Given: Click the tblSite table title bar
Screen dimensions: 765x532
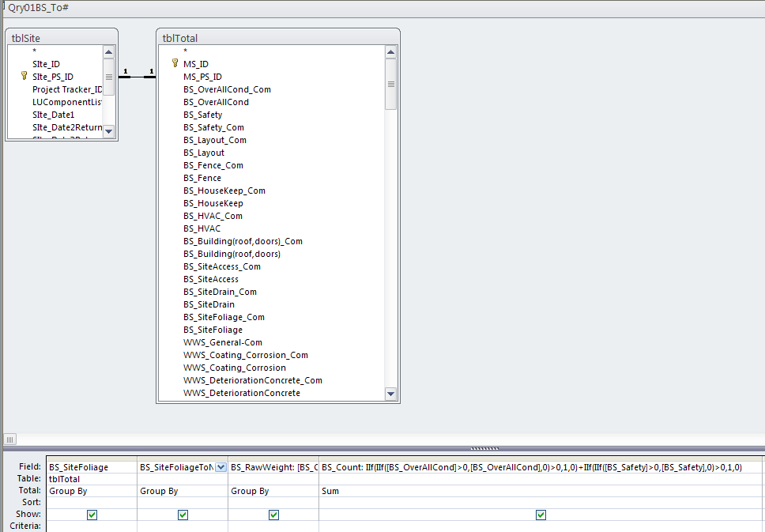Looking at the screenshot, I should pyautogui.click(x=62, y=38).
